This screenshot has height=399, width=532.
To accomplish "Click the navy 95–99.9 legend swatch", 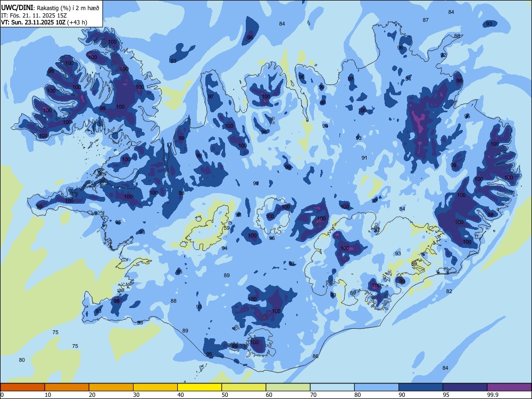I will [465, 387].
